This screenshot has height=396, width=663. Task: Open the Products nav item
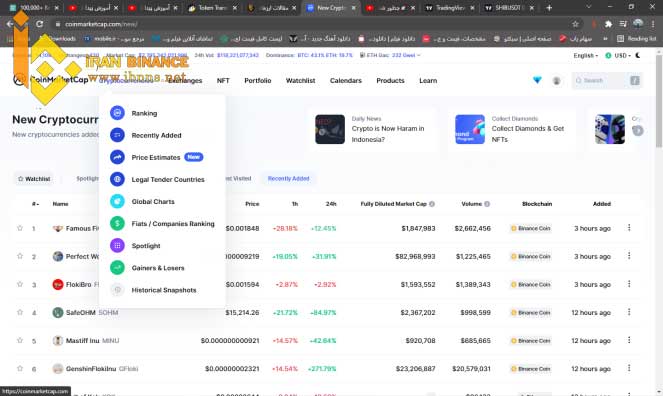tap(390, 80)
